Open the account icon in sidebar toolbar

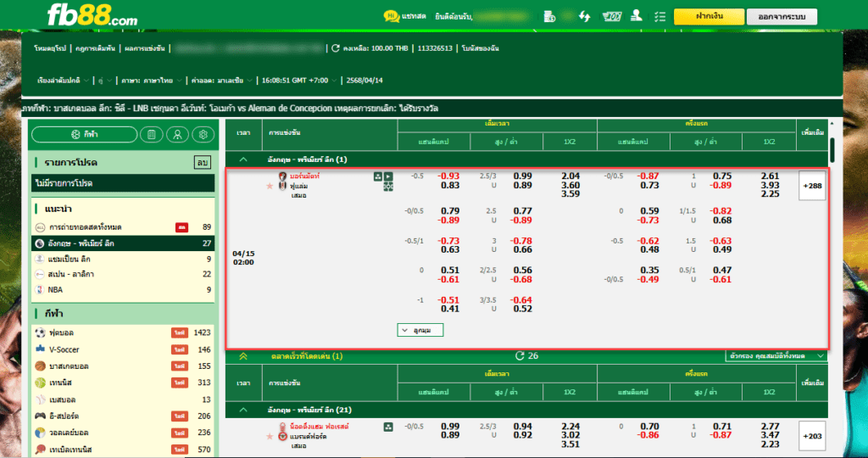[x=177, y=135]
